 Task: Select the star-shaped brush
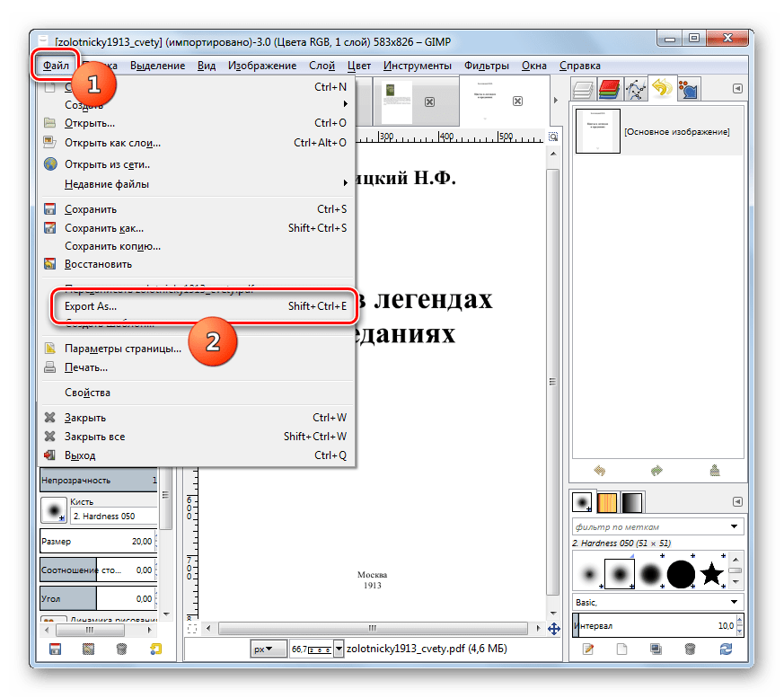711,574
